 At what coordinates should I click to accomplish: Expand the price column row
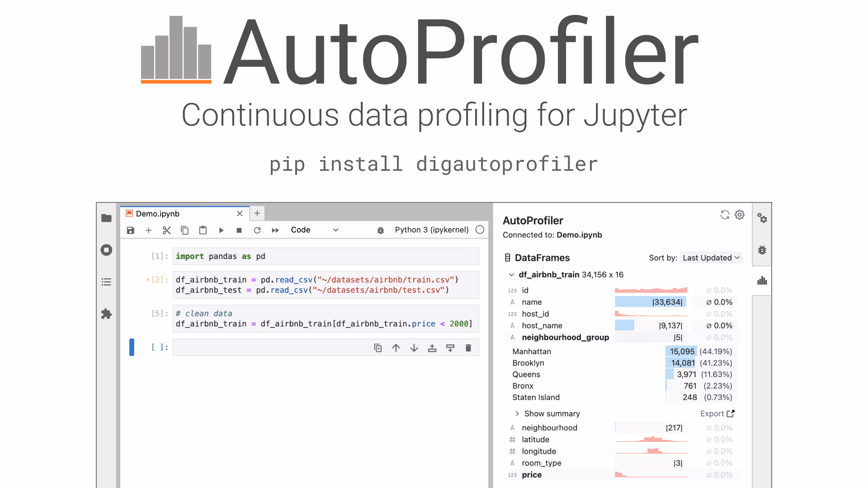(623, 474)
